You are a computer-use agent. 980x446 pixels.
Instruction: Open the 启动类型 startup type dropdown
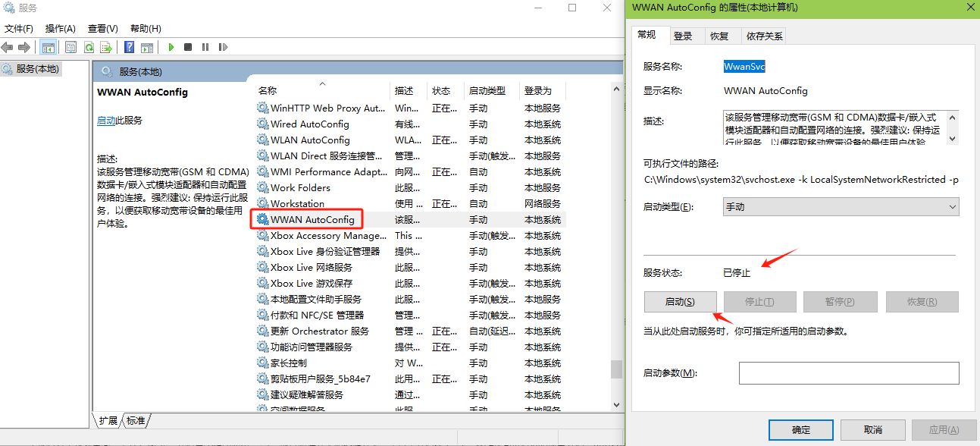(x=841, y=207)
